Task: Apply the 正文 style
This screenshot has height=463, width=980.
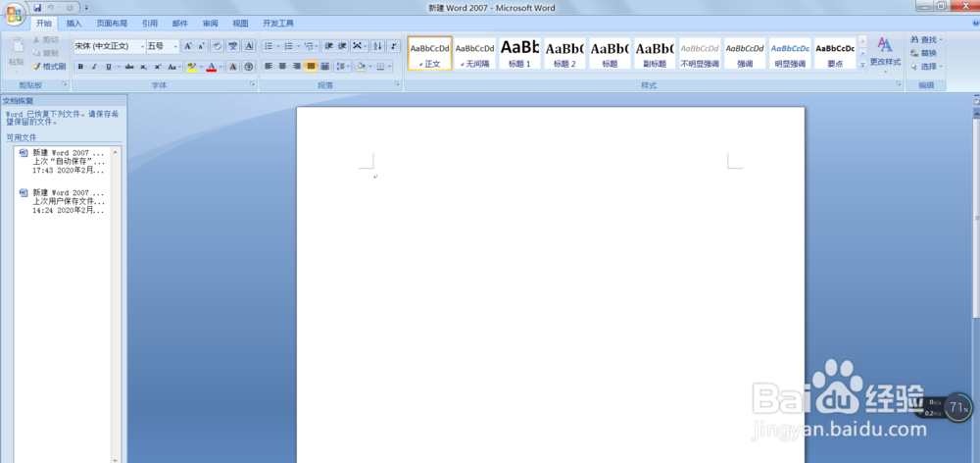Action: pyautogui.click(x=430, y=53)
